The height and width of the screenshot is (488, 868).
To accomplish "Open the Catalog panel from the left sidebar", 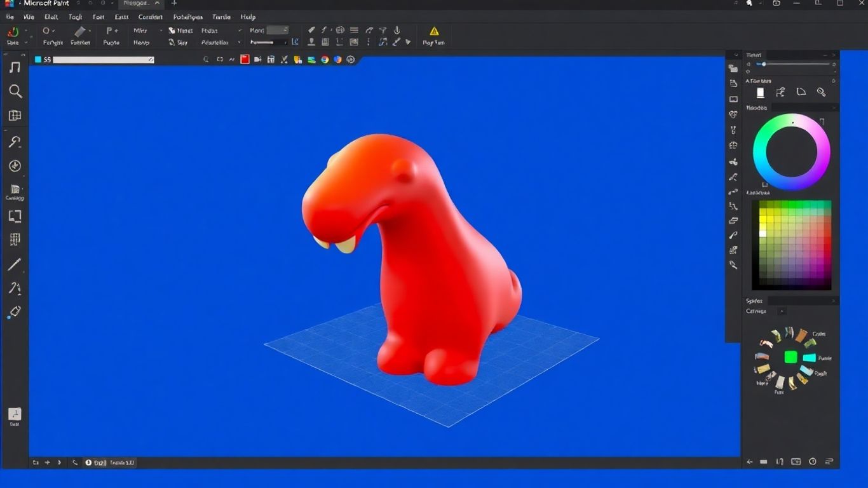I will (14, 190).
